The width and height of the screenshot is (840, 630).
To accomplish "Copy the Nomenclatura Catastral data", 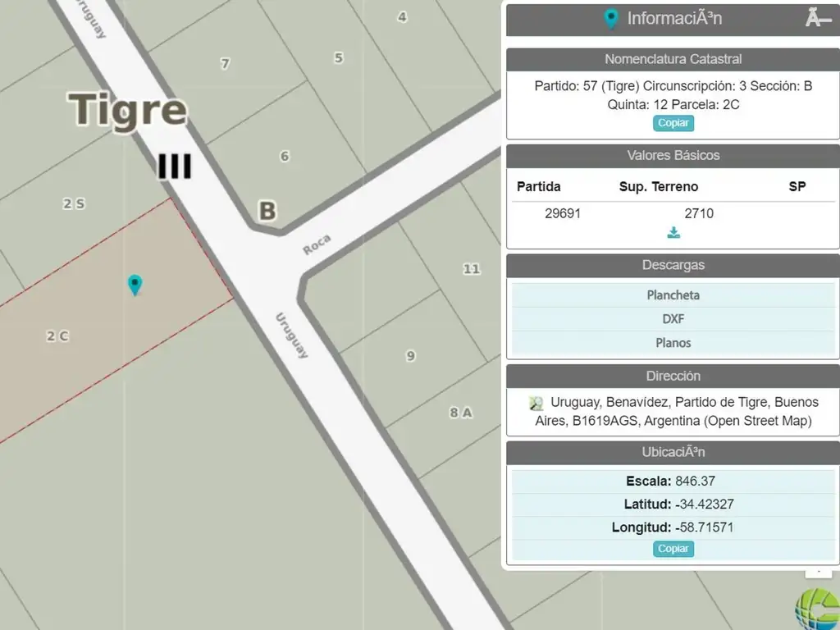I will 673,123.
